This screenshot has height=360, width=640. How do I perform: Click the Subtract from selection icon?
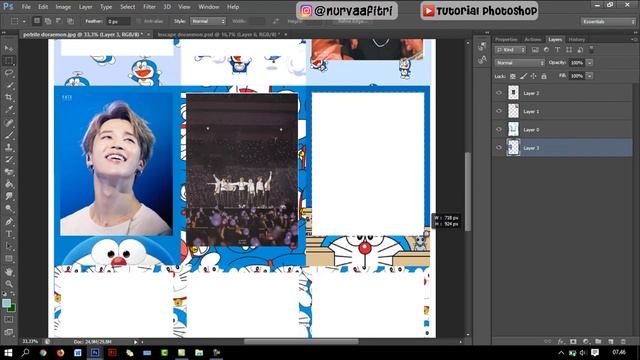pos(59,21)
